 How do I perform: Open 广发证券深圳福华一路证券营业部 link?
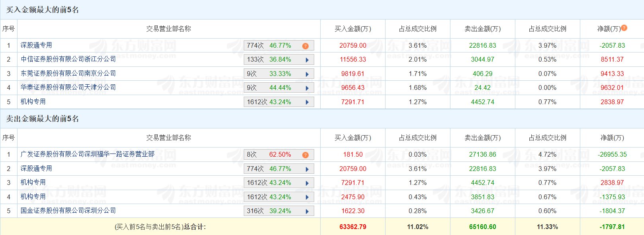click(87, 154)
